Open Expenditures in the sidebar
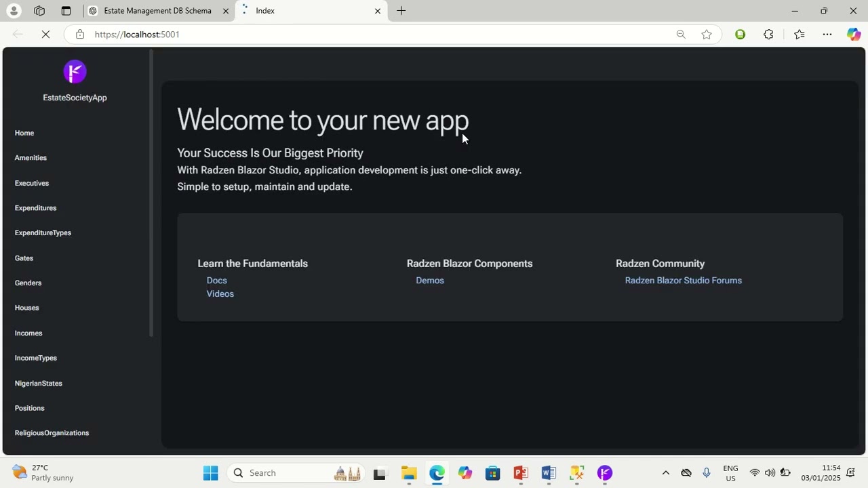The width and height of the screenshot is (868, 488). click(x=35, y=208)
